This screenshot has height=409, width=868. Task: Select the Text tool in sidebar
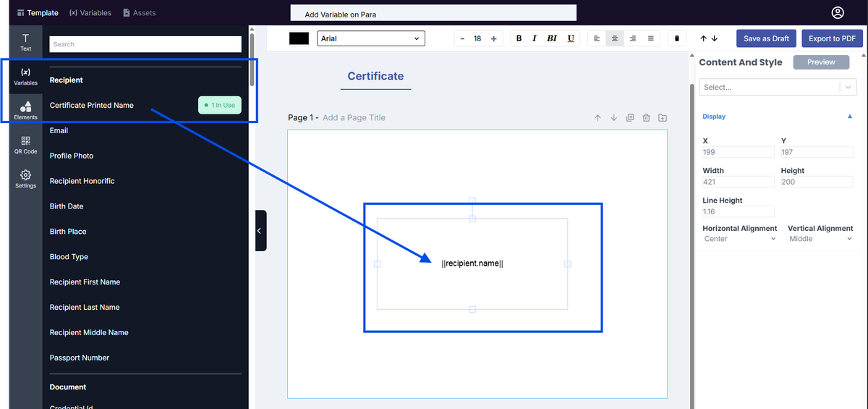[25, 42]
